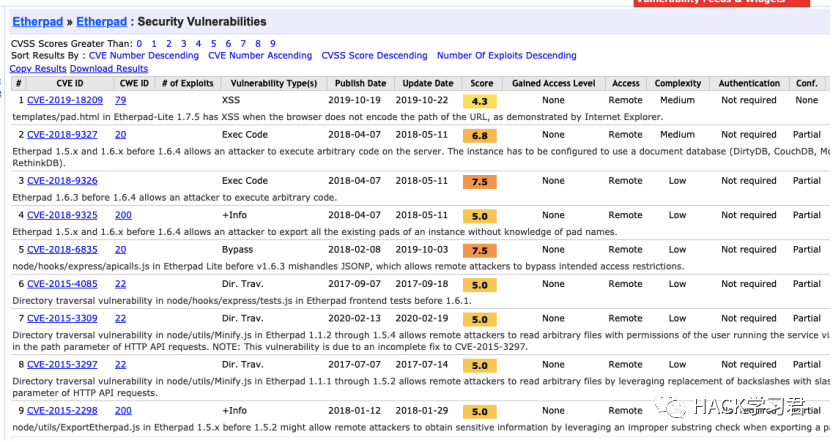Screen dimensions: 832x442
Task: Filter CVSS scores greater than 0
Action: [139, 44]
